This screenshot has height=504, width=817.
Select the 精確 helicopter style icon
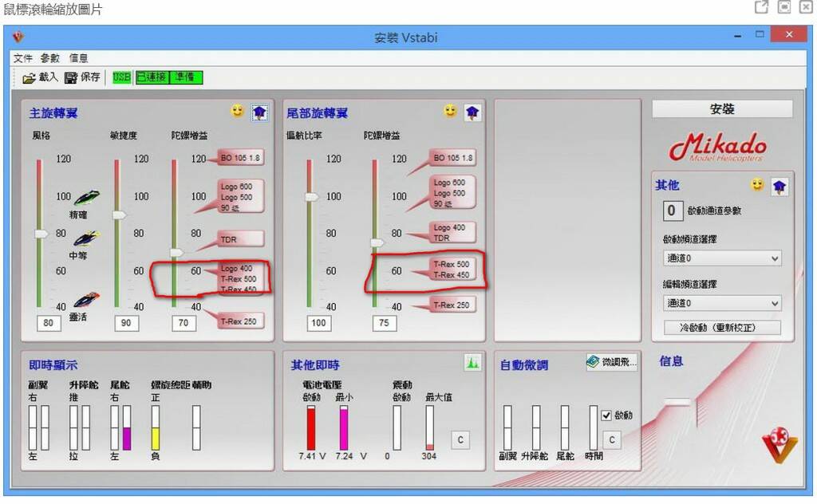tap(86, 197)
